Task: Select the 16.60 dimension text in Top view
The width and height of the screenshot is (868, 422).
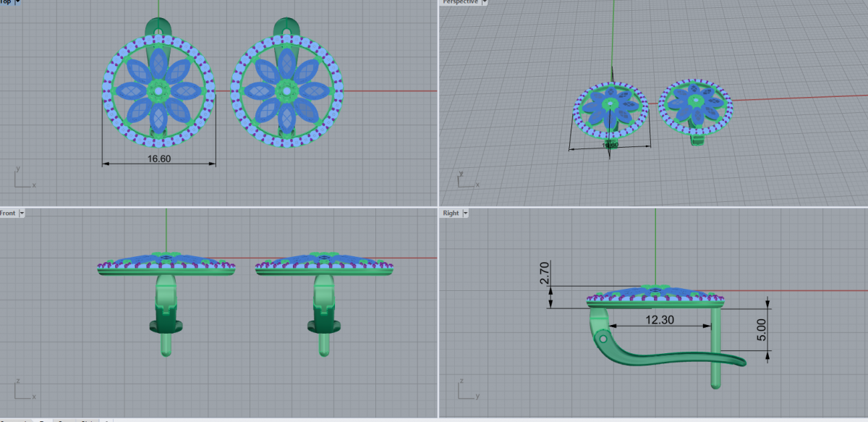Action: 159,158
